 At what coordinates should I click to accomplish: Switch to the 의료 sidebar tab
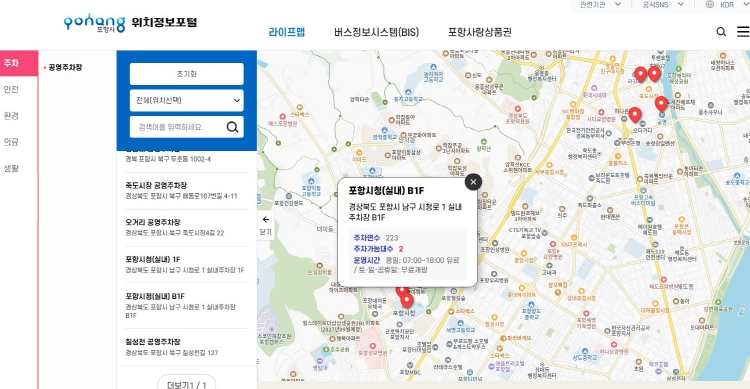pyautogui.click(x=11, y=142)
